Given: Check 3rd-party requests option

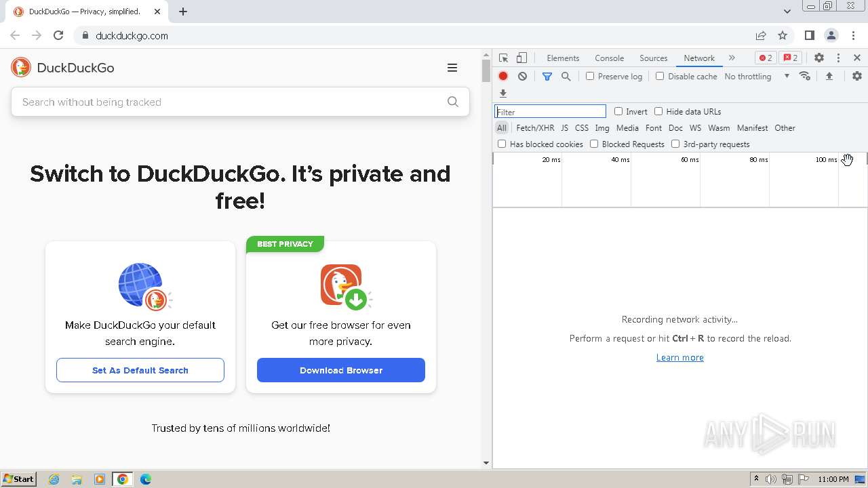Looking at the screenshot, I should point(675,144).
